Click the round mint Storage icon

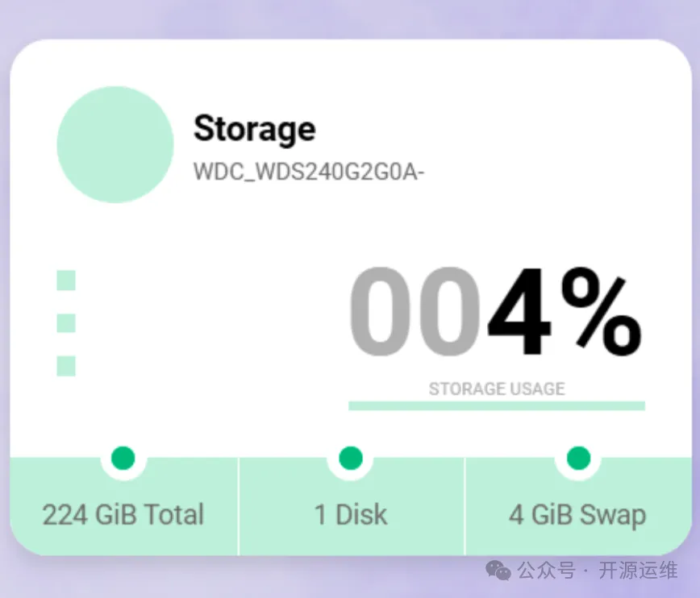[115, 144]
